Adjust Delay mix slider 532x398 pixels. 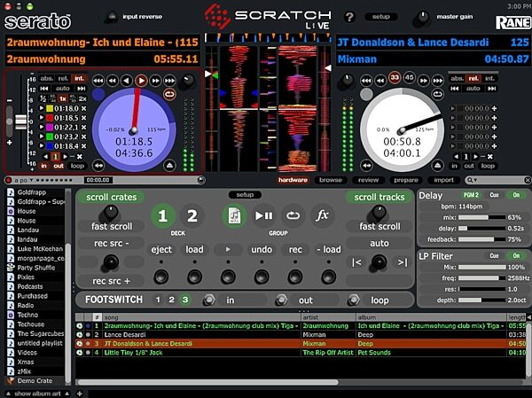(481, 217)
